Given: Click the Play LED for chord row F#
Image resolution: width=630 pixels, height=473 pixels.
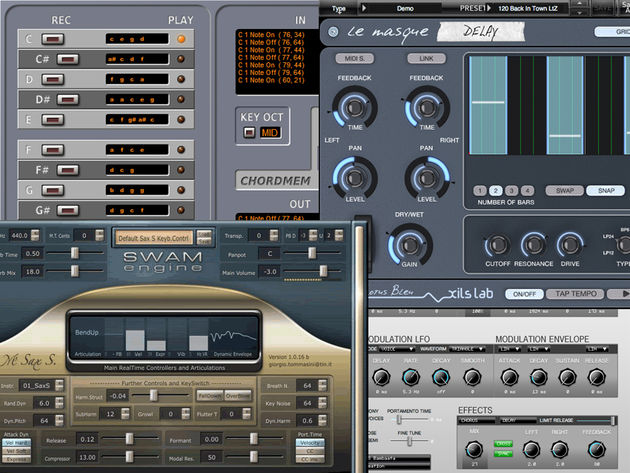Looking at the screenshot, I should tap(181, 170).
